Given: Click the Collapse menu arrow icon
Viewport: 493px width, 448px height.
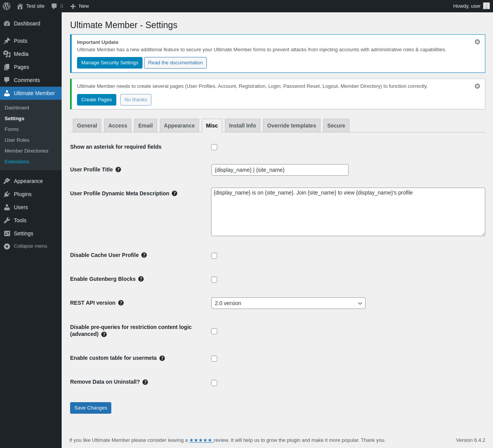Looking at the screenshot, I should pos(7,246).
